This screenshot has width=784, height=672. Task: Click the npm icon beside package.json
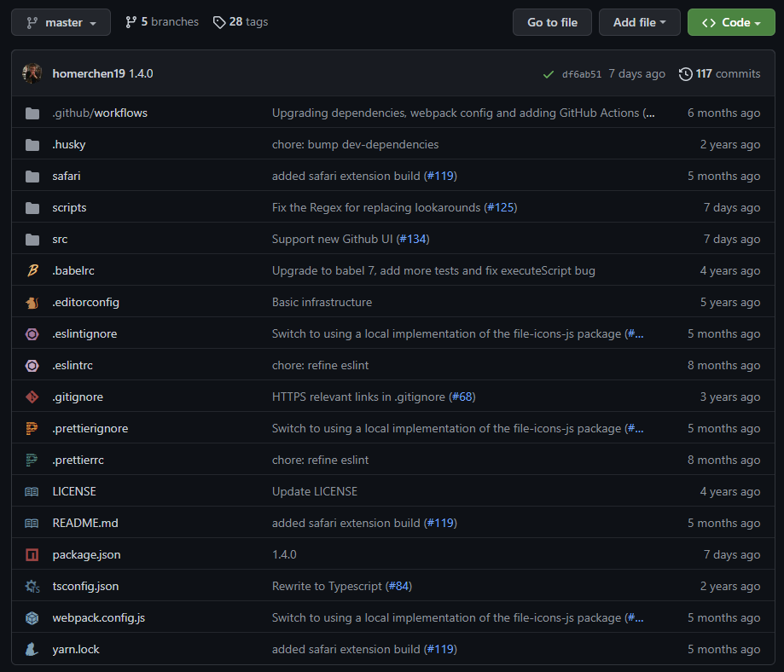coord(32,554)
